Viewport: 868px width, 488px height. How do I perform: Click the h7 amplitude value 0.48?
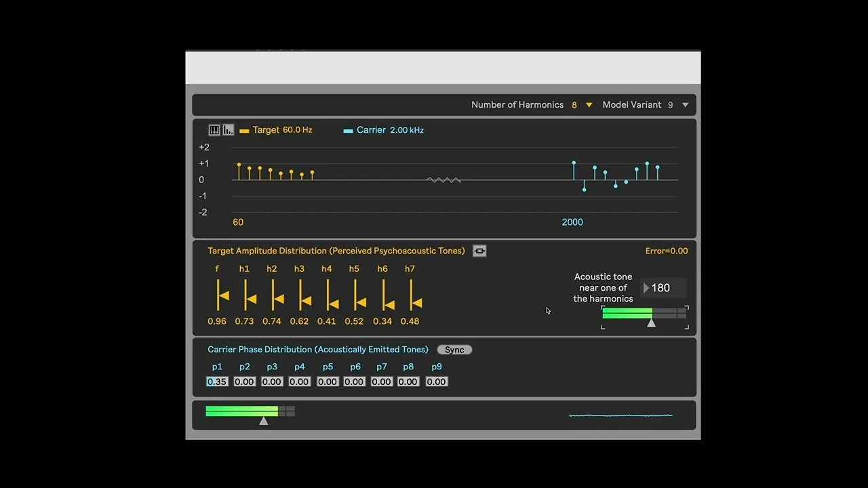[410, 321]
